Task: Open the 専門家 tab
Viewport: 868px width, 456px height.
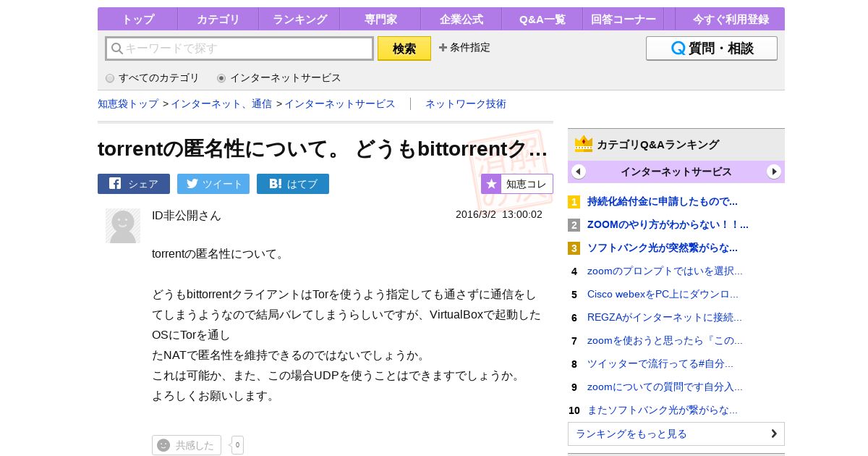Action: click(x=380, y=20)
